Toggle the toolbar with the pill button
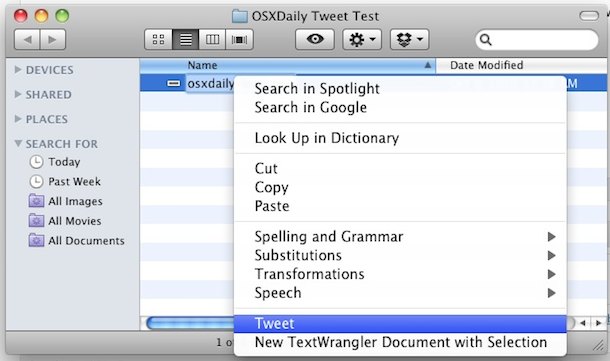The image size is (610, 361). click(x=589, y=16)
